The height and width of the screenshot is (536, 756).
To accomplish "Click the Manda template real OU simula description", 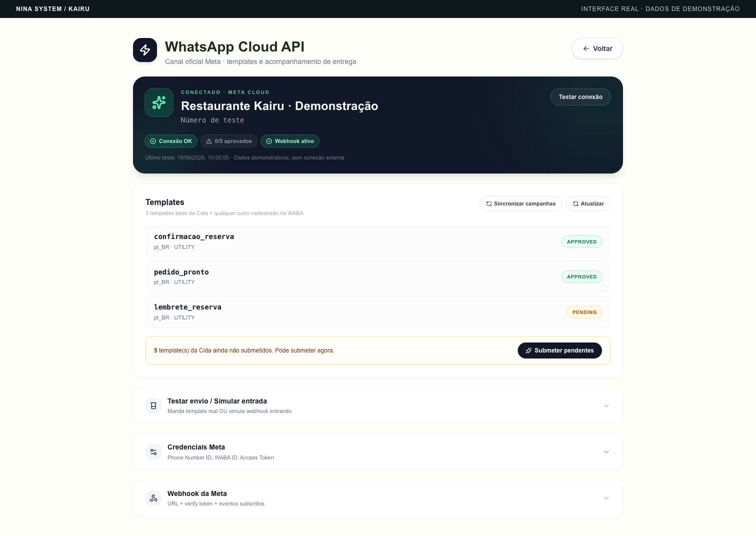I will pyautogui.click(x=229, y=411).
